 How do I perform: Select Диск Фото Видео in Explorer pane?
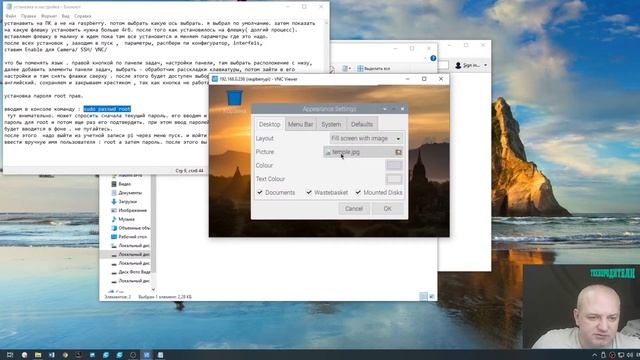134,272
